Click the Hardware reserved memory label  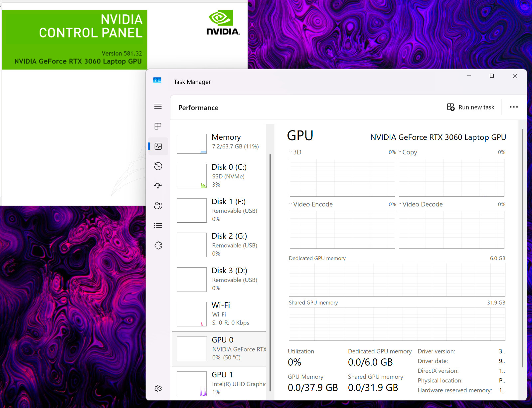coord(455,390)
